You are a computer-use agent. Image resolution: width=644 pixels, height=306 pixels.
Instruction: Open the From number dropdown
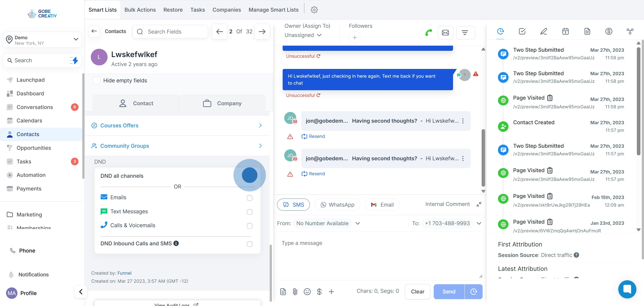coord(358,223)
